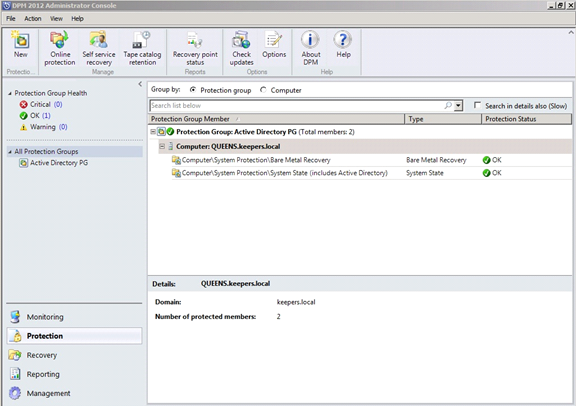Switch to Recovery workspace

(74, 355)
